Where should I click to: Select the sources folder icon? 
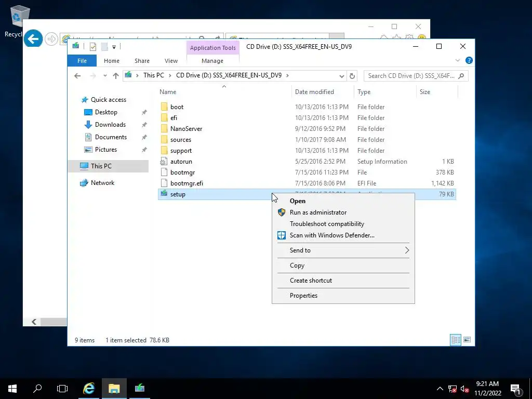164,139
